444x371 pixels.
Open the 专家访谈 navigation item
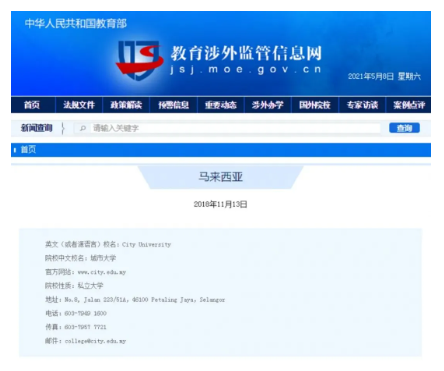[362, 105]
